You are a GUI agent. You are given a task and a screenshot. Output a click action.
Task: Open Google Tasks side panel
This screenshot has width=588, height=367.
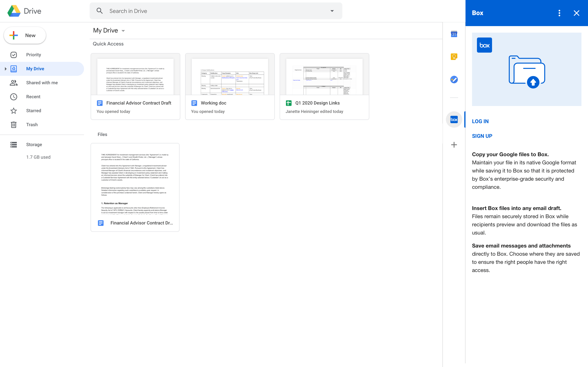(x=454, y=79)
